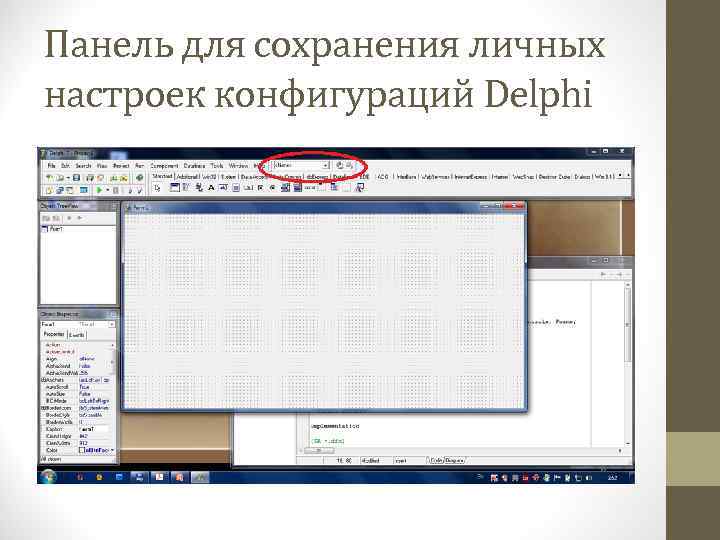Click the Pause program toolbar icon
720x540 pixels.
[x=116, y=190]
